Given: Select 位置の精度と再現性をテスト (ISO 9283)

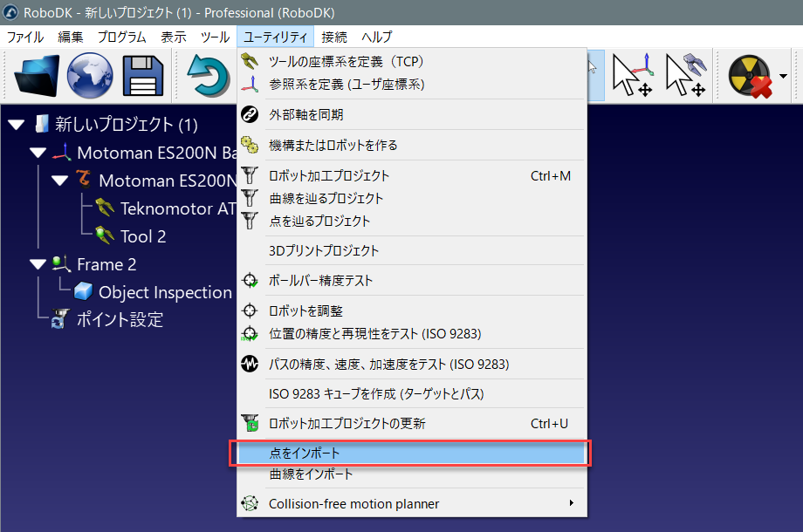Looking at the screenshot, I should [412, 333].
